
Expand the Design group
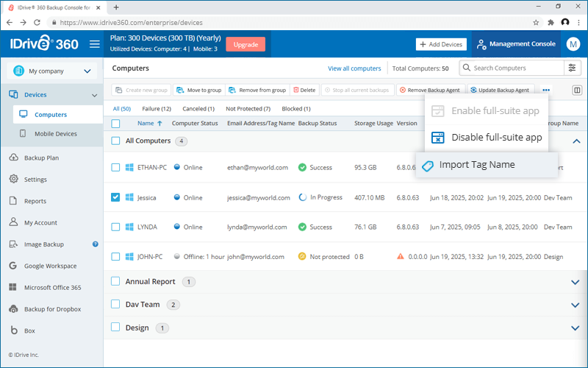tap(576, 328)
